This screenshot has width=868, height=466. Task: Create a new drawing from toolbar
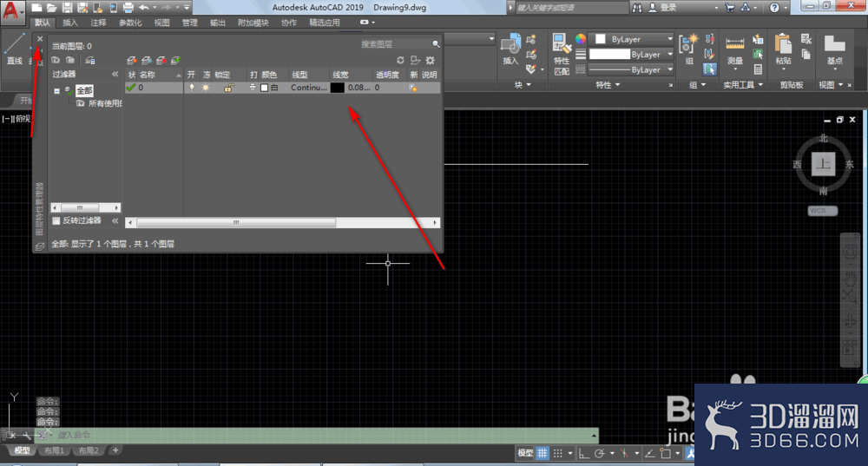tap(36, 8)
